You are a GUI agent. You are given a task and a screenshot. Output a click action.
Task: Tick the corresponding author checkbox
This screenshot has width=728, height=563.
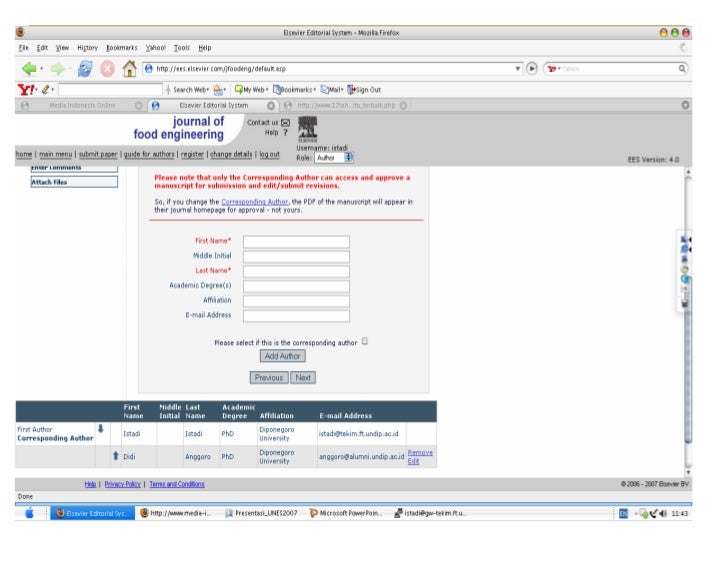365,342
